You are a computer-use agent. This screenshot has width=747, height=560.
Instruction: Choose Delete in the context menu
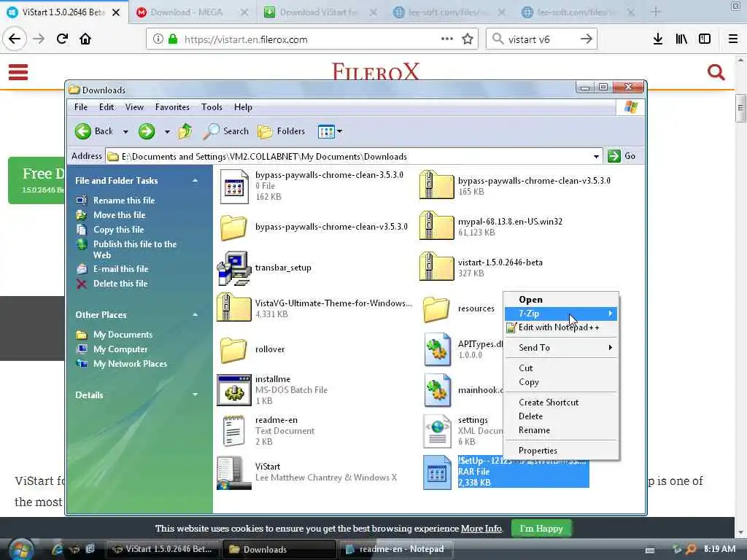[x=561, y=416]
